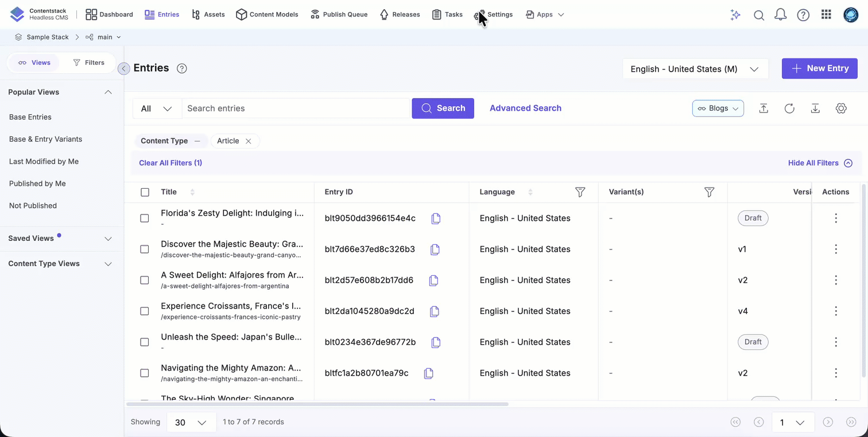Open the Advanced Search link
The image size is (868, 437).
tap(525, 108)
